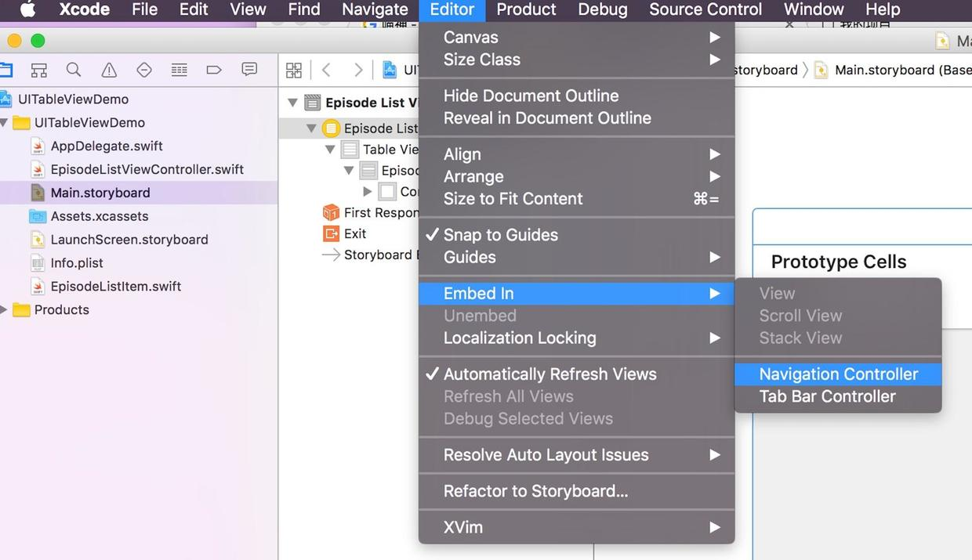Open the Test navigator diamond icon
The image size is (972, 560).
144,70
